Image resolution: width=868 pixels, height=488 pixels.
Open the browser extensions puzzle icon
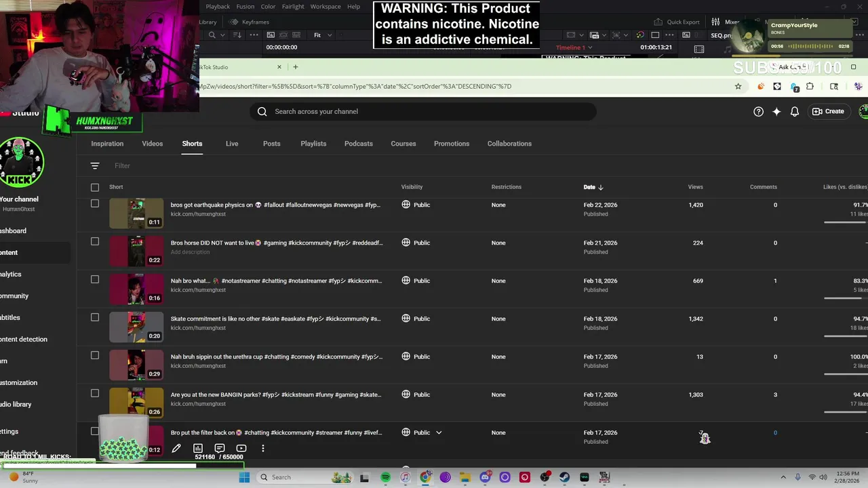click(x=810, y=87)
